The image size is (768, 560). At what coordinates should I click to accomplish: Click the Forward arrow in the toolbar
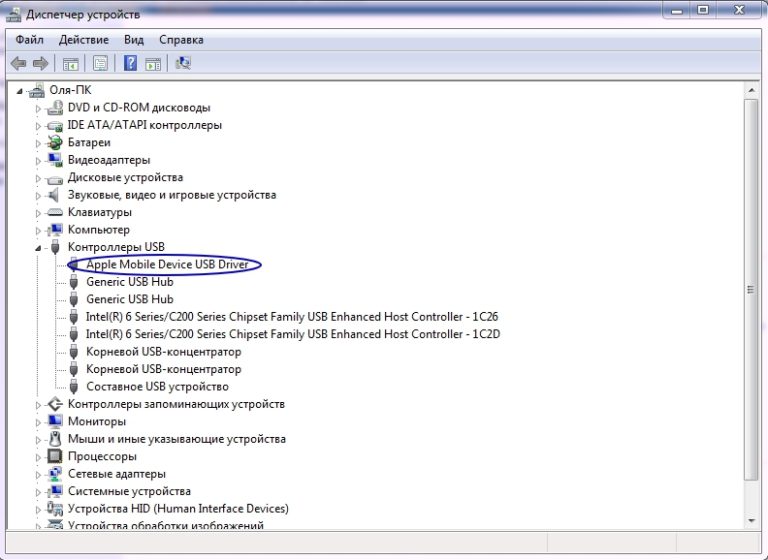click(x=40, y=63)
